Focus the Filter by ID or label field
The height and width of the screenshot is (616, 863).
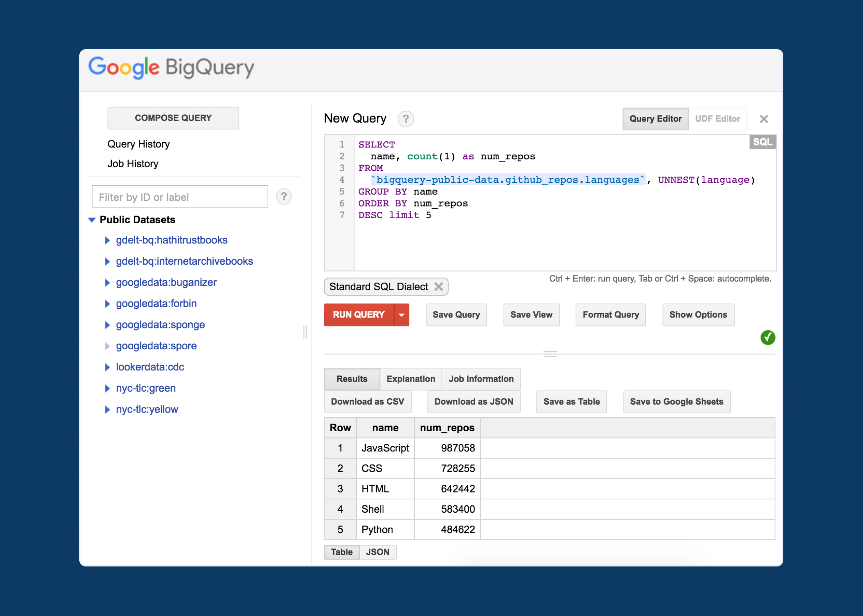coord(180,197)
